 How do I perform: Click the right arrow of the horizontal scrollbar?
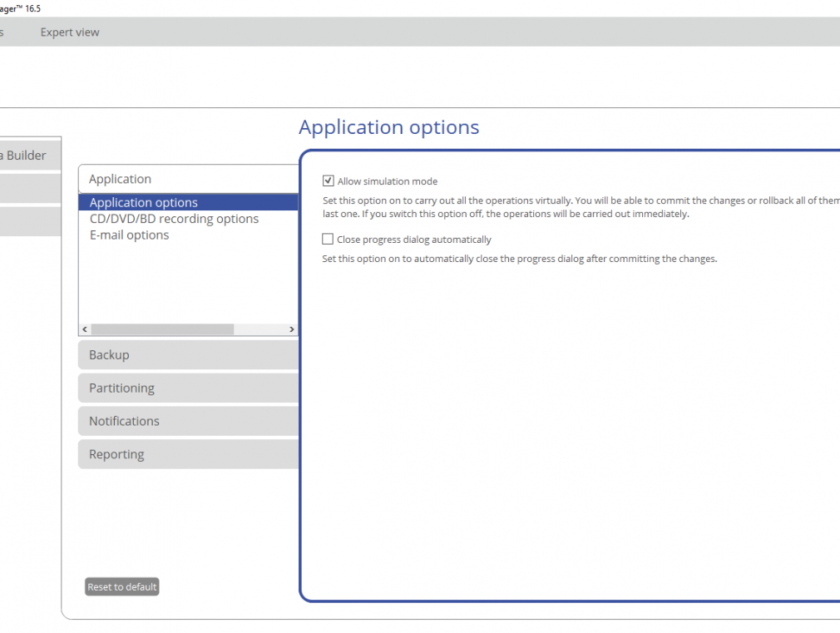tap(291, 329)
